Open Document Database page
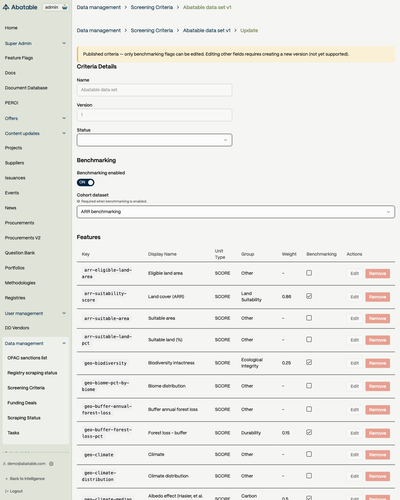The image size is (400, 500). [x=26, y=88]
